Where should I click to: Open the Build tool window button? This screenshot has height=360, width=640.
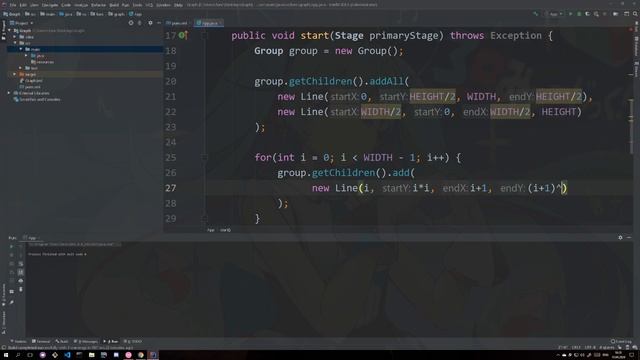click(62, 341)
